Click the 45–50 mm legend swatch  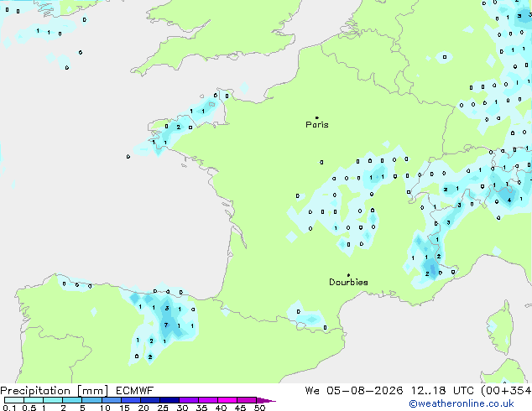pyautogui.click(x=247, y=400)
